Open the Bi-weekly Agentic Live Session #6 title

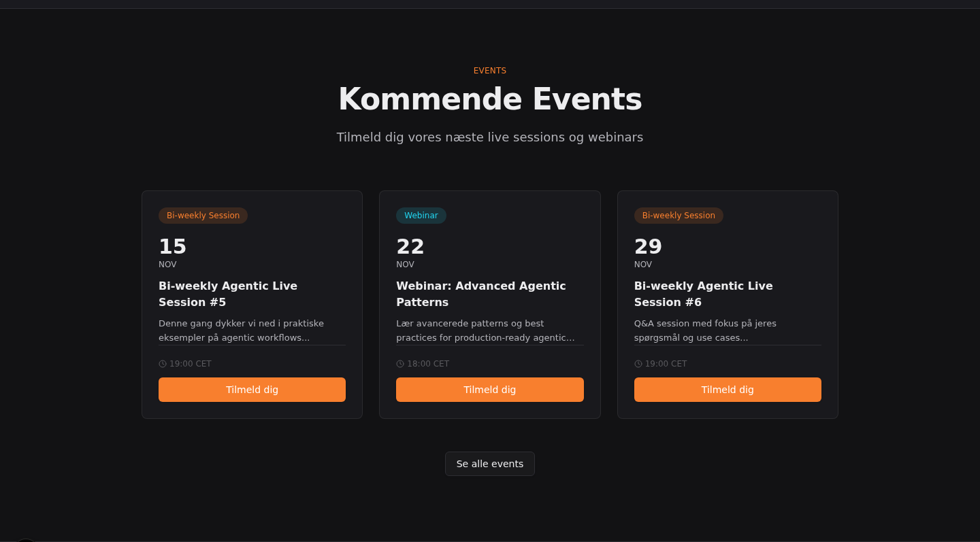pyautogui.click(x=703, y=294)
